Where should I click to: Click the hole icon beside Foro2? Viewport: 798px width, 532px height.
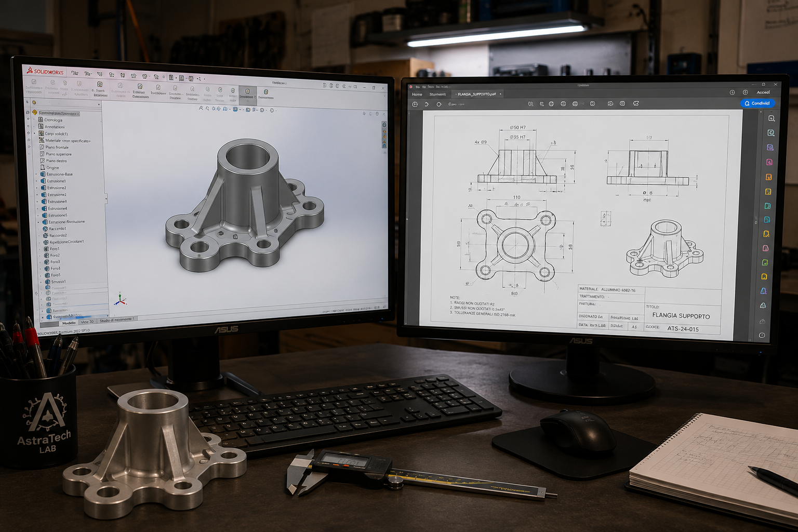(x=46, y=256)
